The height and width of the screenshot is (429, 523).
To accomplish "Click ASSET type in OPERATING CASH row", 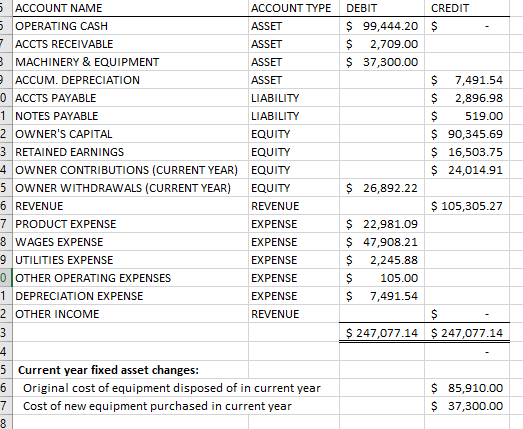I will [294, 26].
